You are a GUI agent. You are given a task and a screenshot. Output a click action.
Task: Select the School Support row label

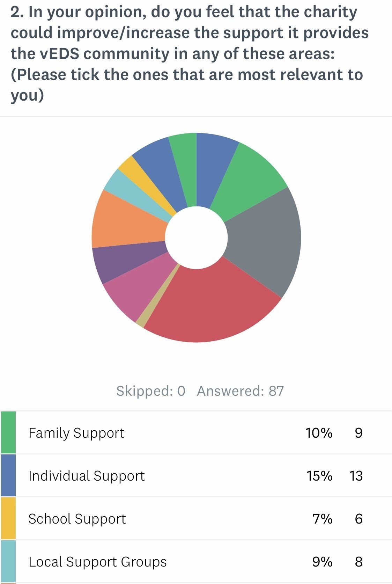click(77, 519)
